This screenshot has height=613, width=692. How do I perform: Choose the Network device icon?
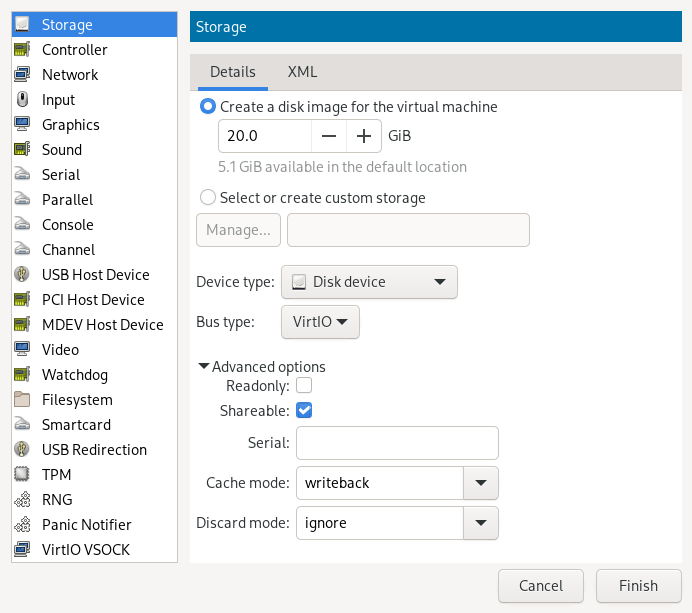[x=22, y=75]
